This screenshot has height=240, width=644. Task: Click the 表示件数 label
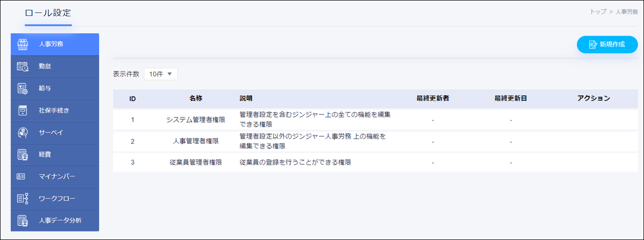click(126, 74)
